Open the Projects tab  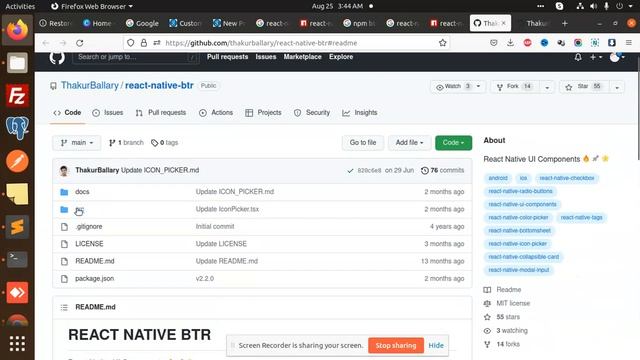263,113
